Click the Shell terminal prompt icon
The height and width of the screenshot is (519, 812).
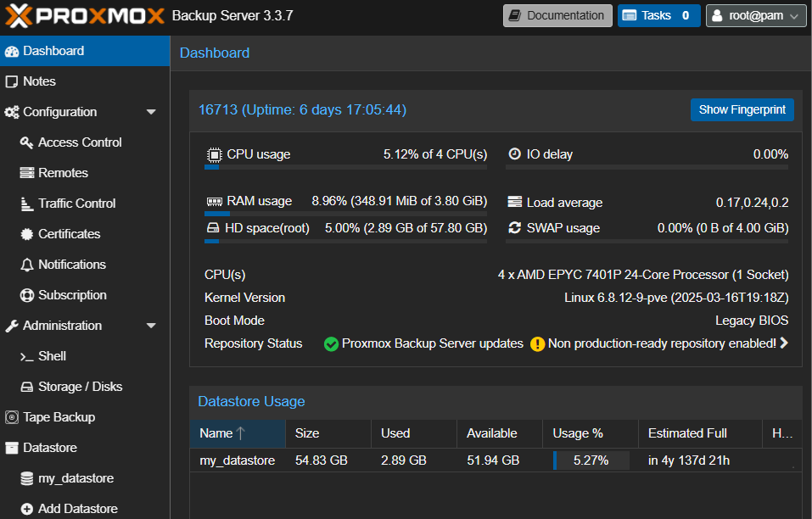[26, 356]
